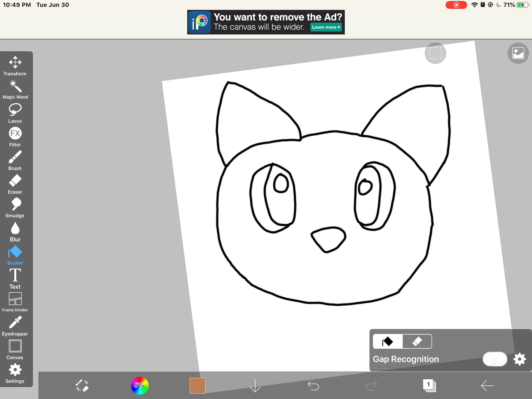Switch to bucket eraser mode
532x399 pixels.
click(417, 341)
